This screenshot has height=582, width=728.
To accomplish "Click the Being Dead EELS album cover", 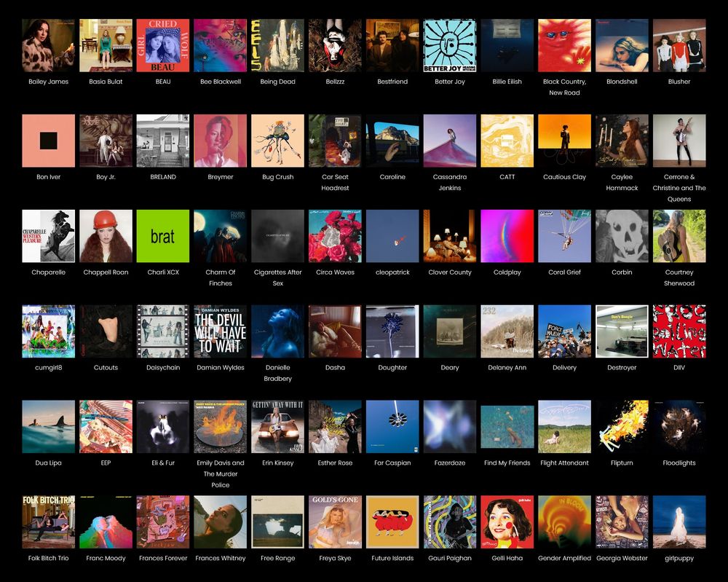I will [x=277, y=45].
